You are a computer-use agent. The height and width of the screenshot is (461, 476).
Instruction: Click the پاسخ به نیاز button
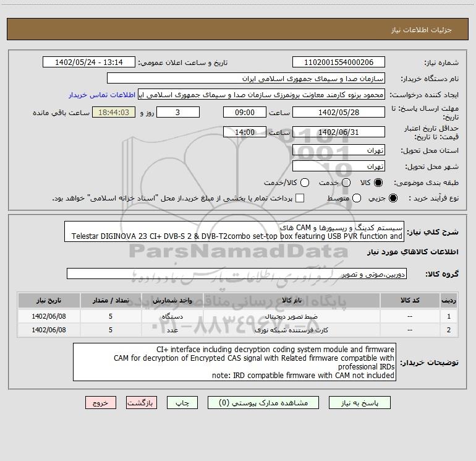pyautogui.click(x=359, y=403)
